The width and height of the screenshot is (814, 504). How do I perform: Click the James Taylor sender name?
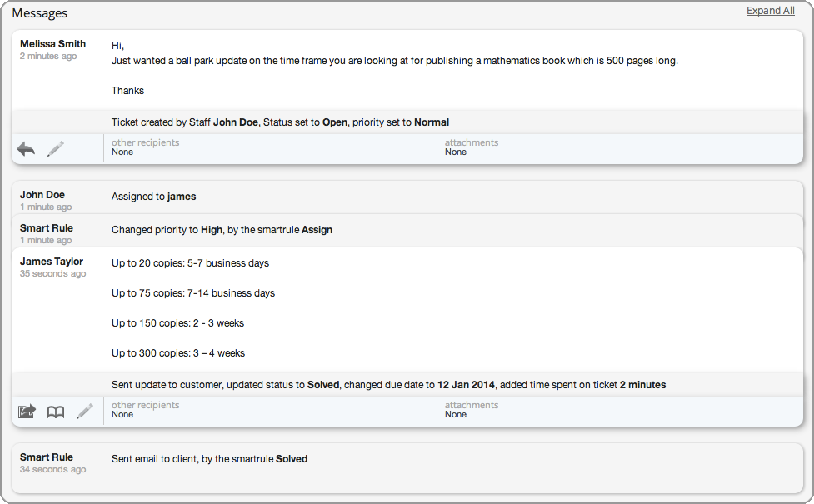[52, 261]
